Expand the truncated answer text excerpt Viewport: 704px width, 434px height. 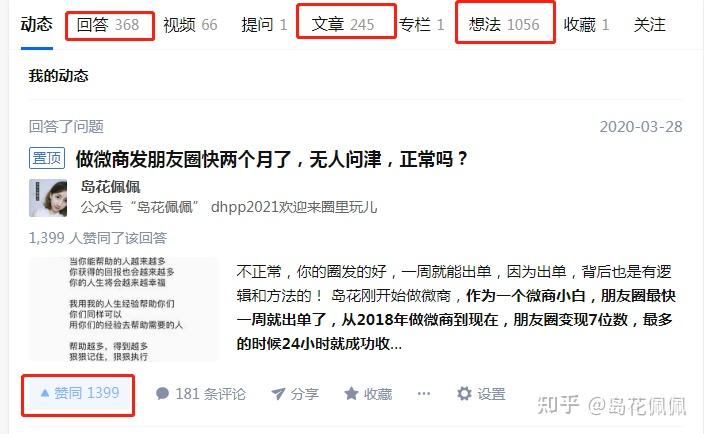(456, 307)
